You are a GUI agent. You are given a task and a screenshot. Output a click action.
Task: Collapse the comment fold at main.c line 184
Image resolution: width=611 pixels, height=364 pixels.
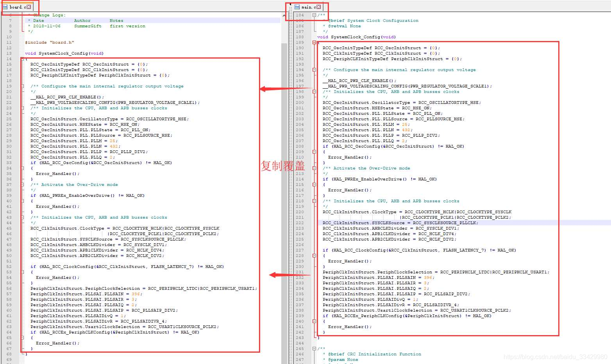pyautogui.click(x=314, y=15)
